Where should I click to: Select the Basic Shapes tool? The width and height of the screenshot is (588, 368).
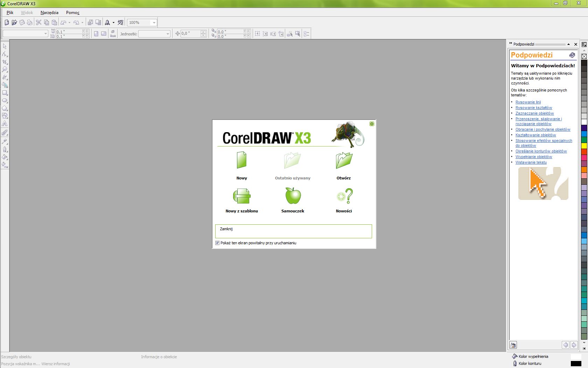5,116
